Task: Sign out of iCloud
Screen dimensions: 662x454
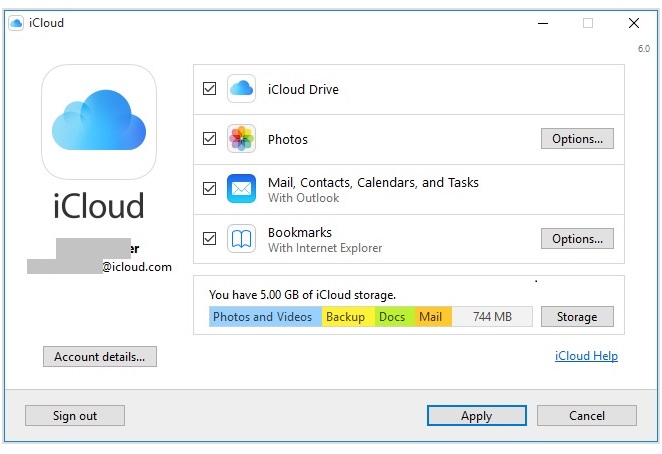Action: 75,416
